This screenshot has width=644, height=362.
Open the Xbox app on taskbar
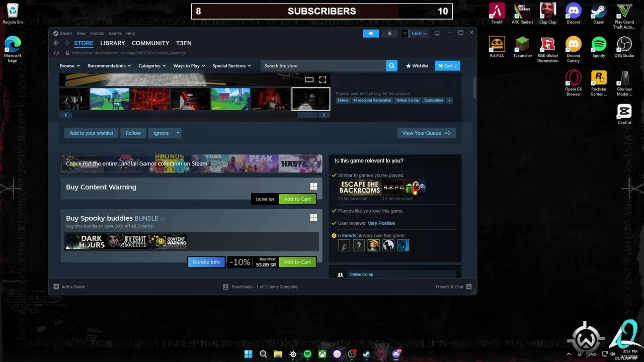click(x=322, y=354)
